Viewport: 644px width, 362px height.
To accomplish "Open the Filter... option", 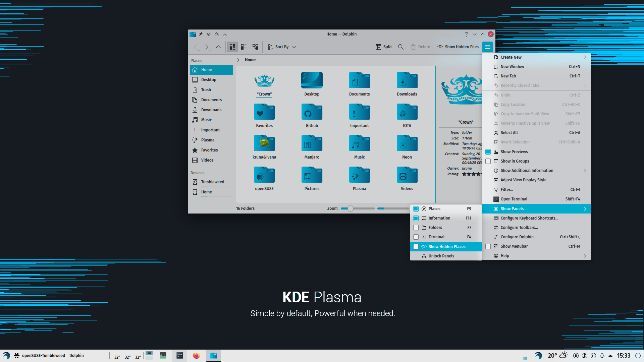I will point(536,190).
